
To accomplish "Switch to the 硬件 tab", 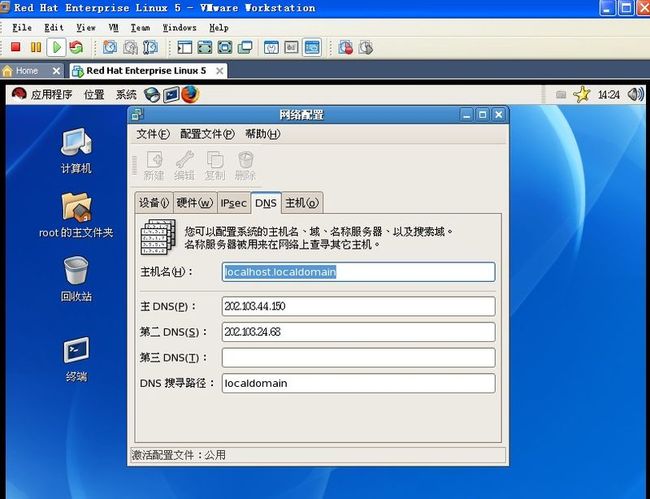I will (x=195, y=203).
